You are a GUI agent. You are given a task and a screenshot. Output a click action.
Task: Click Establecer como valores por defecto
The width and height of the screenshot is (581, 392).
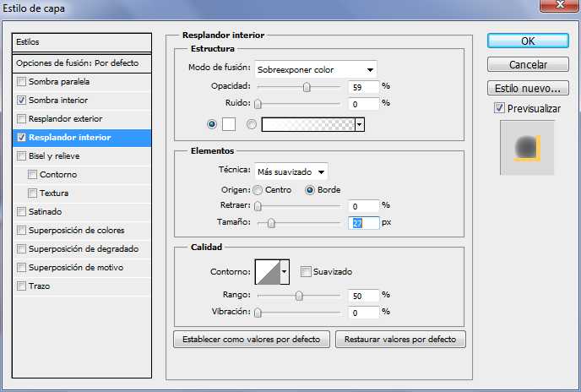pyautogui.click(x=252, y=340)
